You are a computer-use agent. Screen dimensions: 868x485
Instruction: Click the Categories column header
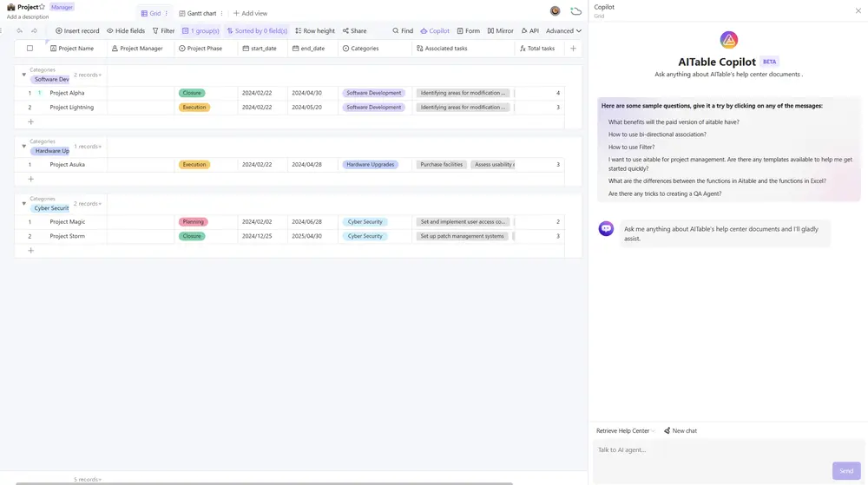tap(375, 48)
